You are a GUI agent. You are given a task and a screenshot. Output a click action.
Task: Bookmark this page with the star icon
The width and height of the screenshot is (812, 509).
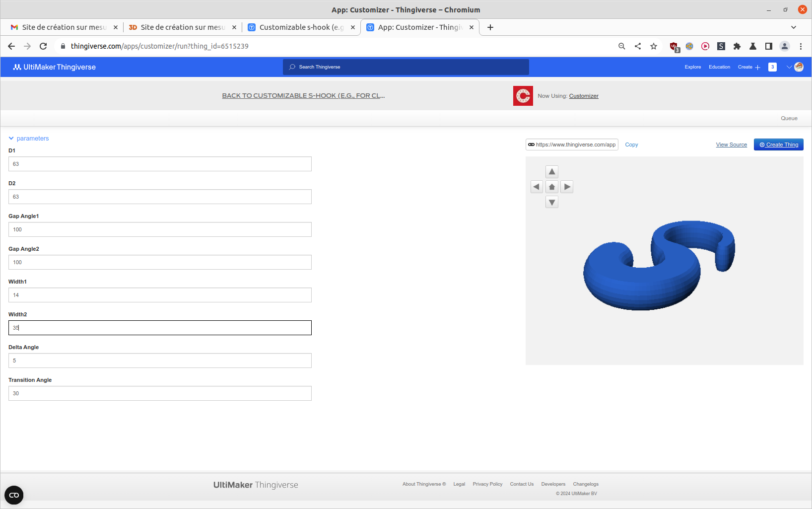click(x=654, y=46)
